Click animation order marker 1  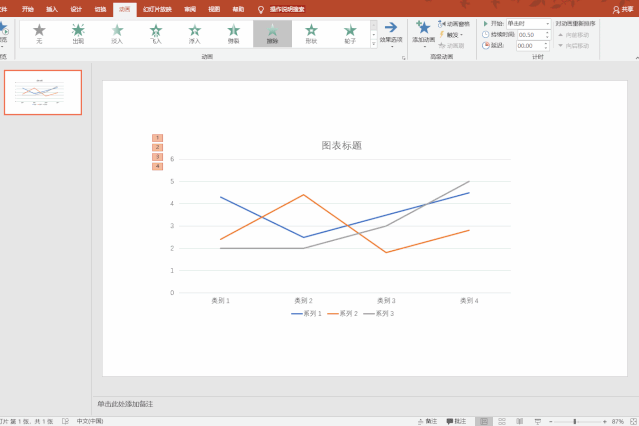click(157, 138)
